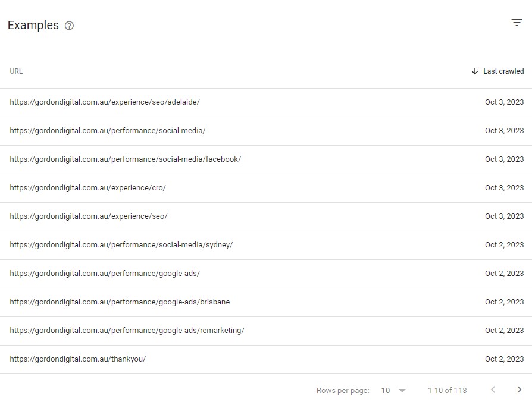
Task: Open the google-ads/remarketing URL
Action: (127, 330)
